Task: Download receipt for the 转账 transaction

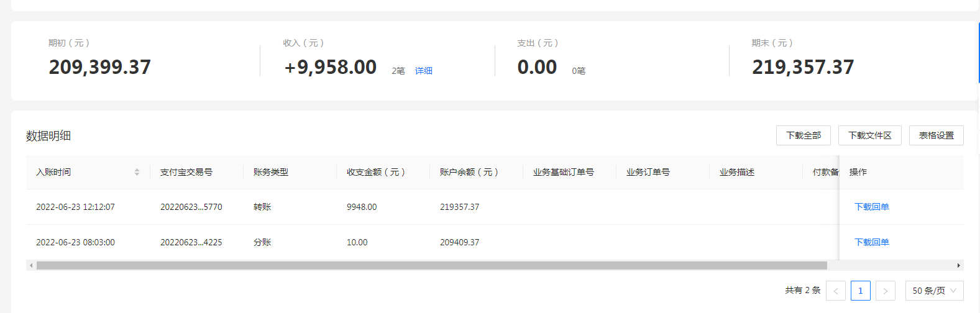Action: tap(872, 207)
